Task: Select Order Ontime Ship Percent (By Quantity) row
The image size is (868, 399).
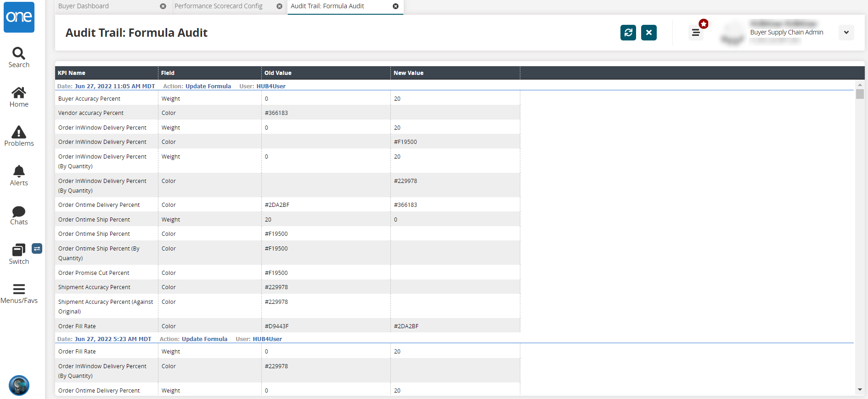Action: (287, 253)
